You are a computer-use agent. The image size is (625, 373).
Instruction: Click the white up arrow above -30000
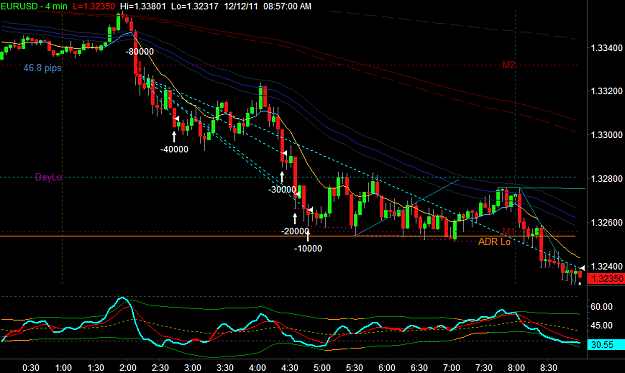(282, 177)
